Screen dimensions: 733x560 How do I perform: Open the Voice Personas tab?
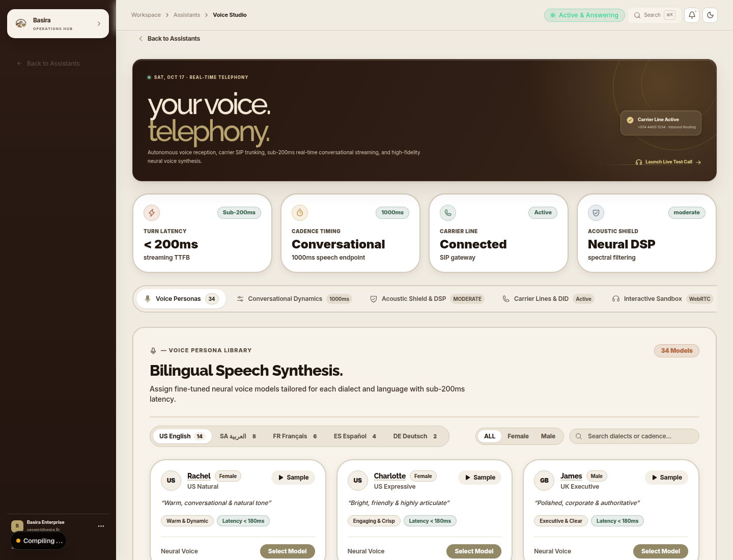pos(181,299)
